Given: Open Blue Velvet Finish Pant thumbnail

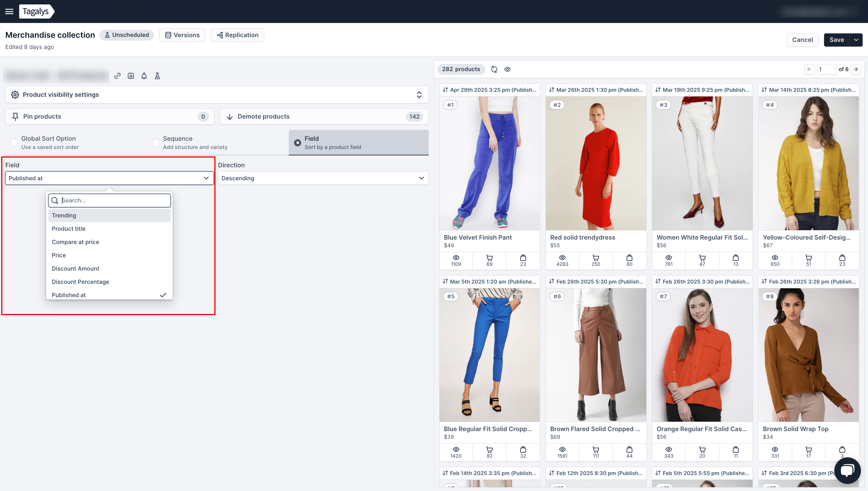Looking at the screenshot, I should point(490,163).
